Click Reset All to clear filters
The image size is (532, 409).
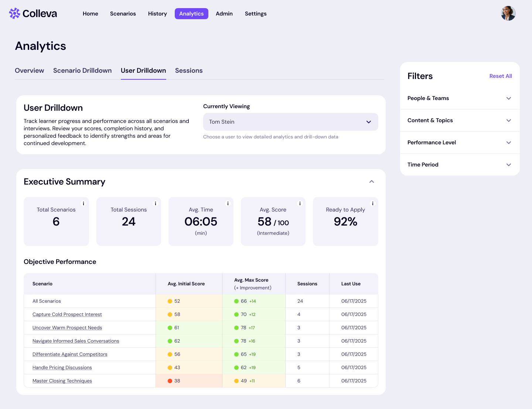tap(501, 76)
